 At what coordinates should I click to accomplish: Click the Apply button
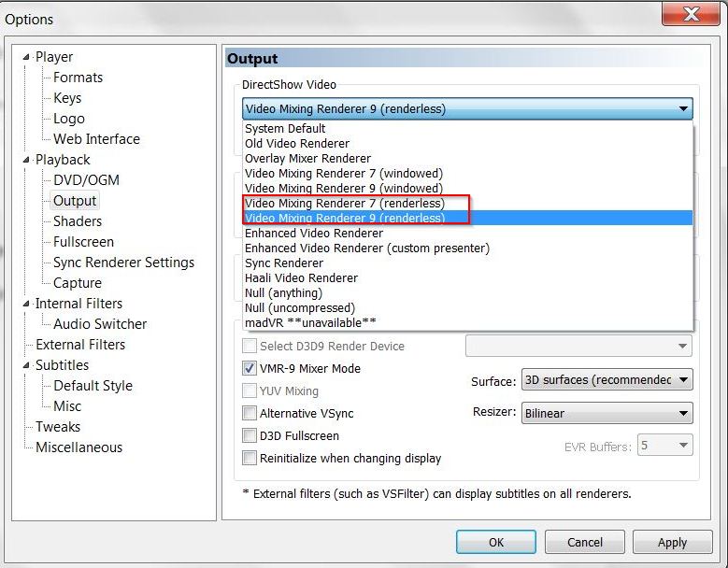pos(672,542)
